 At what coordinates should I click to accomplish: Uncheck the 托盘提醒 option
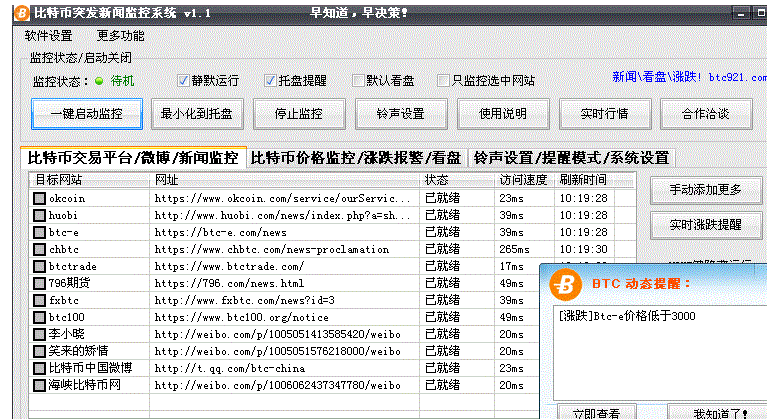[271, 80]
